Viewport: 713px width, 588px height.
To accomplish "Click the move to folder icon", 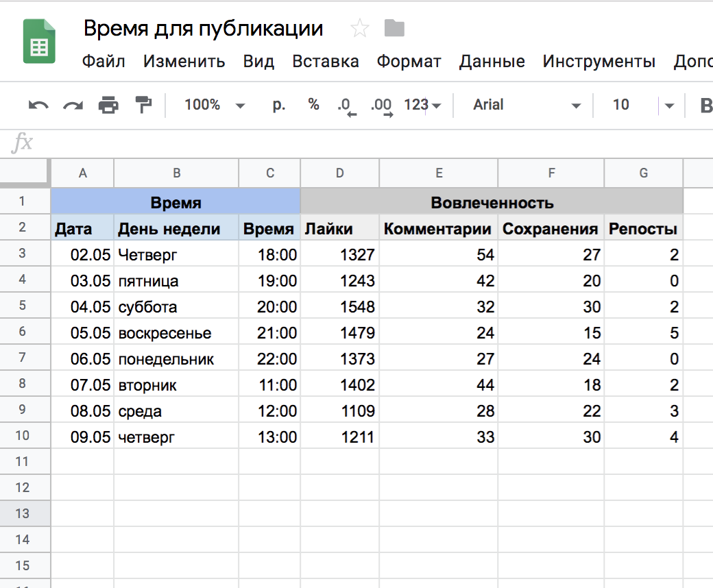I will (394, 29).
